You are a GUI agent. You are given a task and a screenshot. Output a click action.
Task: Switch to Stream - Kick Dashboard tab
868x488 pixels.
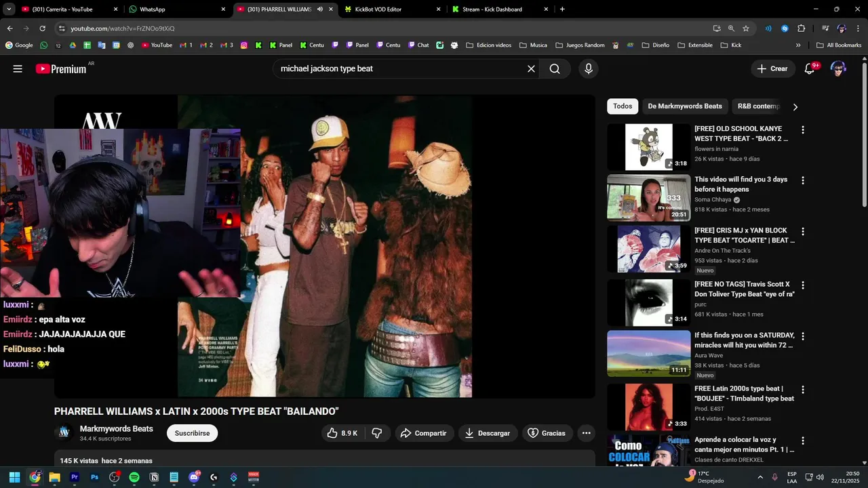pyautogui.click(x=500, y=9)
